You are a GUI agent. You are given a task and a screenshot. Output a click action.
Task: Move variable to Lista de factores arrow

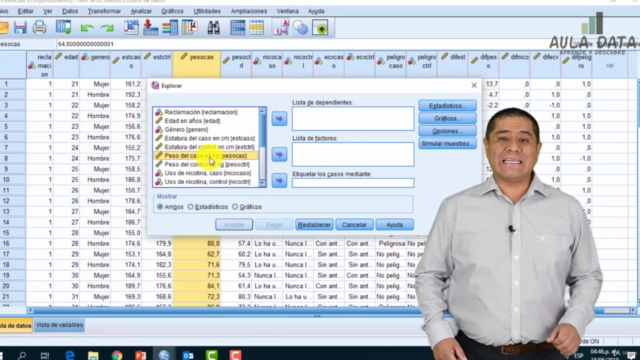(279, 155)
